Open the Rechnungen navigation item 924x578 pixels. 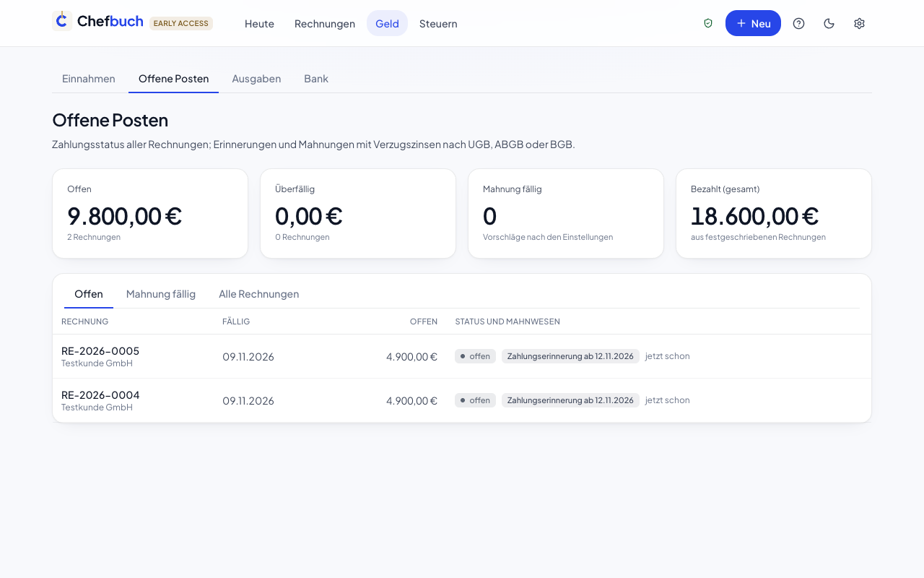click(325, 23)
